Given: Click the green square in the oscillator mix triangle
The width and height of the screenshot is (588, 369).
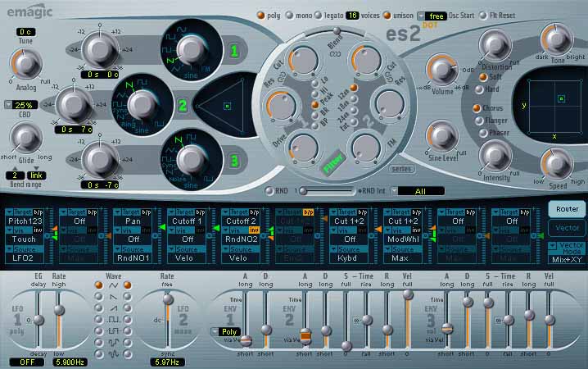Looking at the screenshot, I should pos(227,107).
